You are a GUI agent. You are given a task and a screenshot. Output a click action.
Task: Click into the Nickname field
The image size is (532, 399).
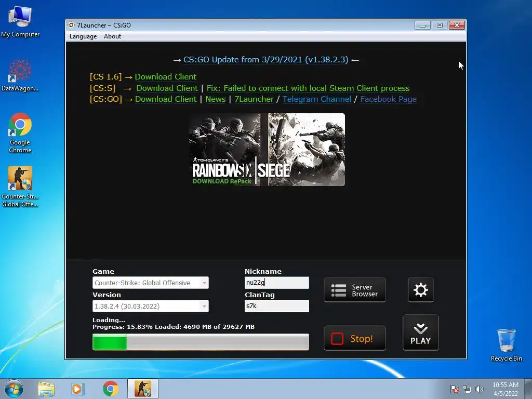[x=276, y=283]
